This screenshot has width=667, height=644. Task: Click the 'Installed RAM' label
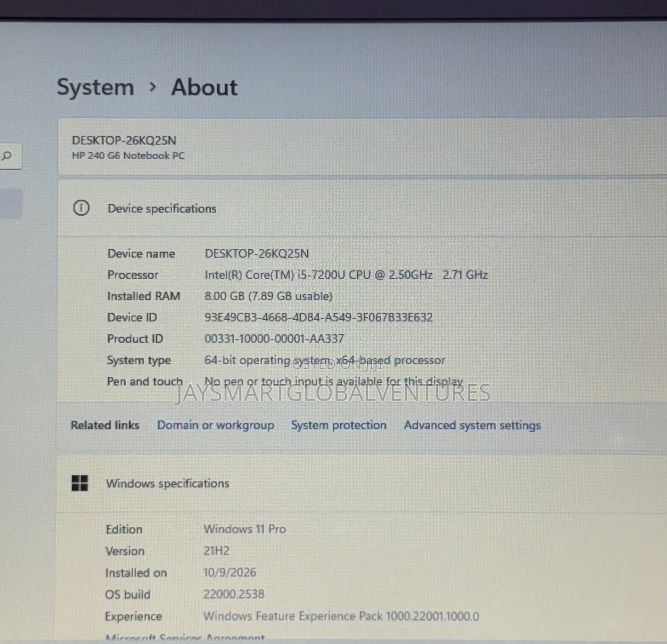[143, 296]
